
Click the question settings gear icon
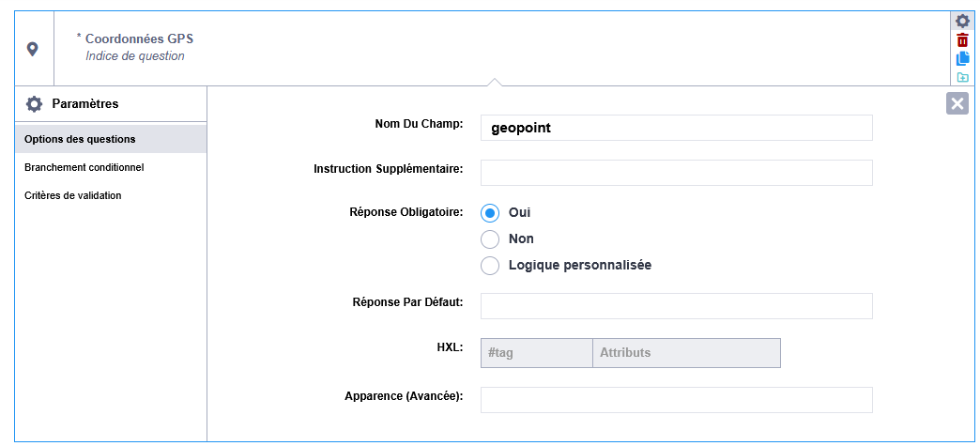point(962,21)
